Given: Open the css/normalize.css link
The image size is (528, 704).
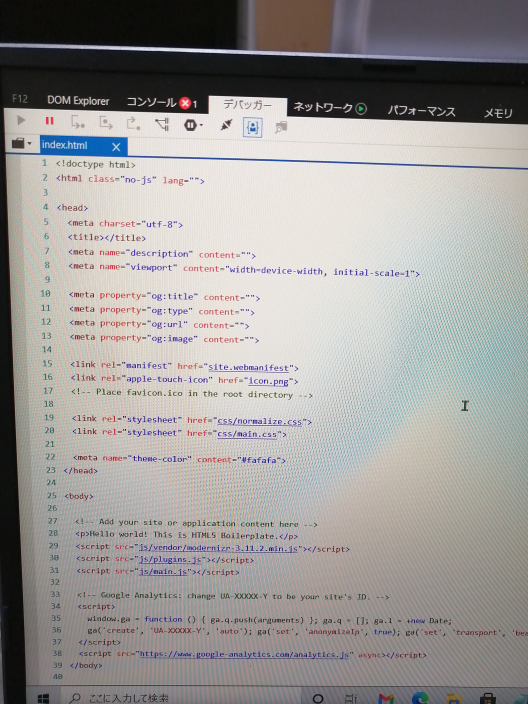Looking at the screenshot, I should pos(260,422).
